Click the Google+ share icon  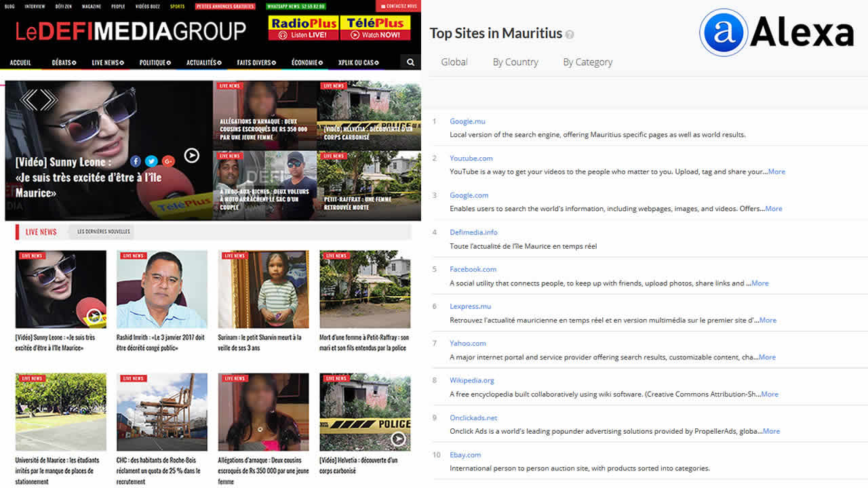tap(168, 161)
